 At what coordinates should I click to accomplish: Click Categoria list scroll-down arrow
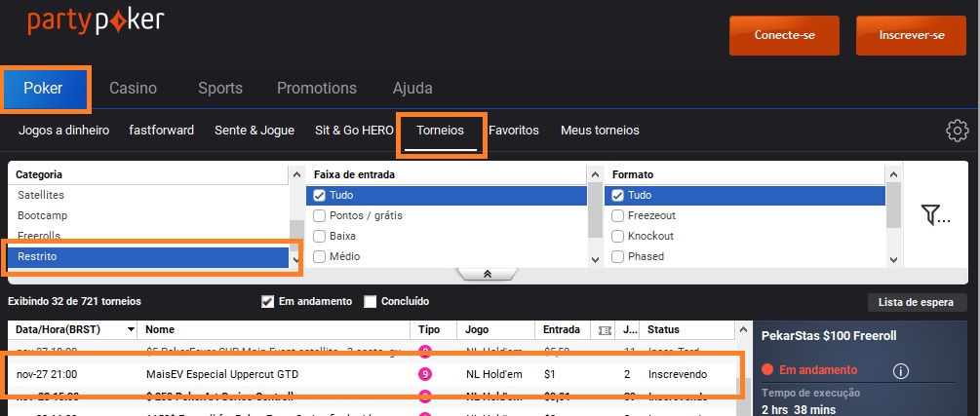click(296, 259)
